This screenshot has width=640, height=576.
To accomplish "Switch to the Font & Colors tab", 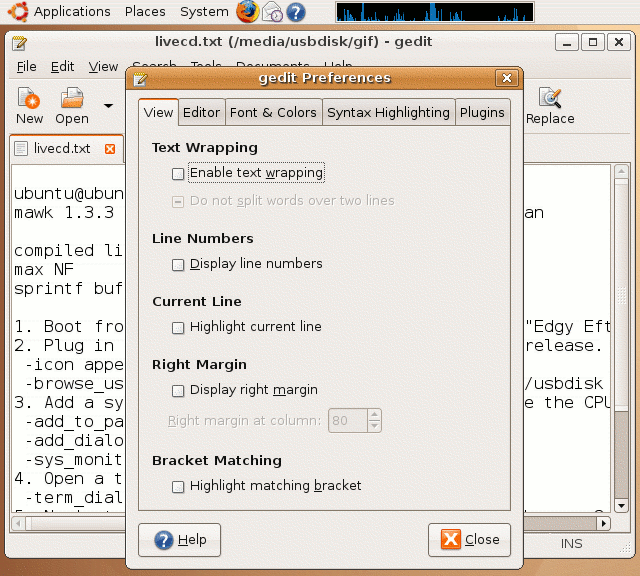I will [273, 112].
